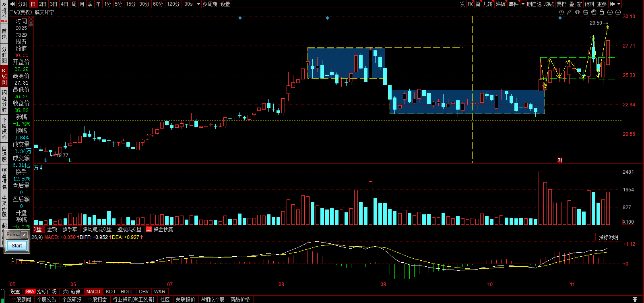The width and height of the screenshot is (644, 303).
Task: Toggle 简 simplified mode
Action: pyautogui.click(x=478, y=4)
